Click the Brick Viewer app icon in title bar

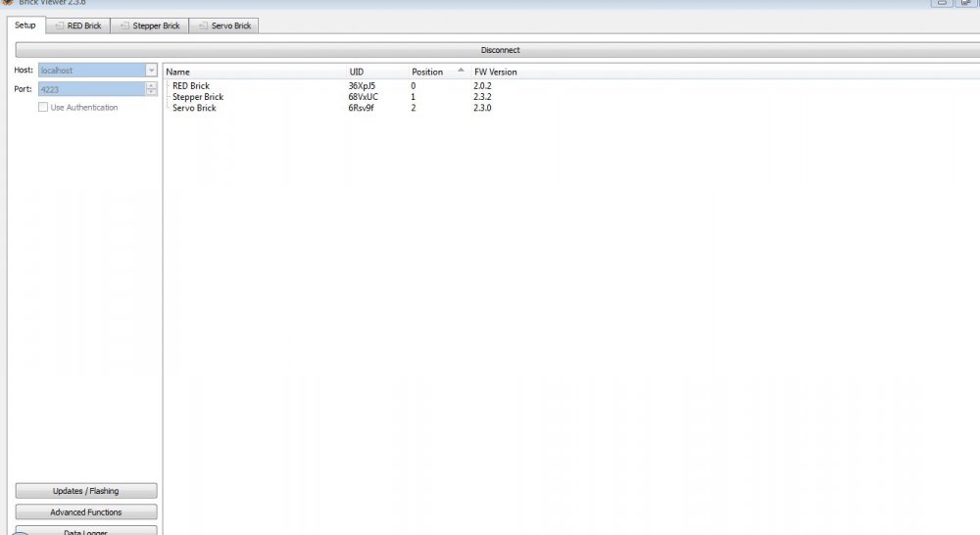click(8, 3)
